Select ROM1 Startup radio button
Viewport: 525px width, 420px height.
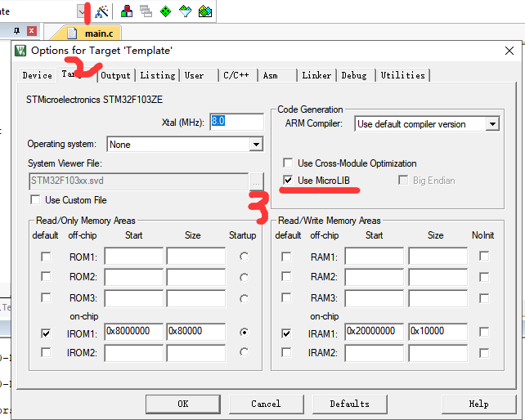(244, 257)
